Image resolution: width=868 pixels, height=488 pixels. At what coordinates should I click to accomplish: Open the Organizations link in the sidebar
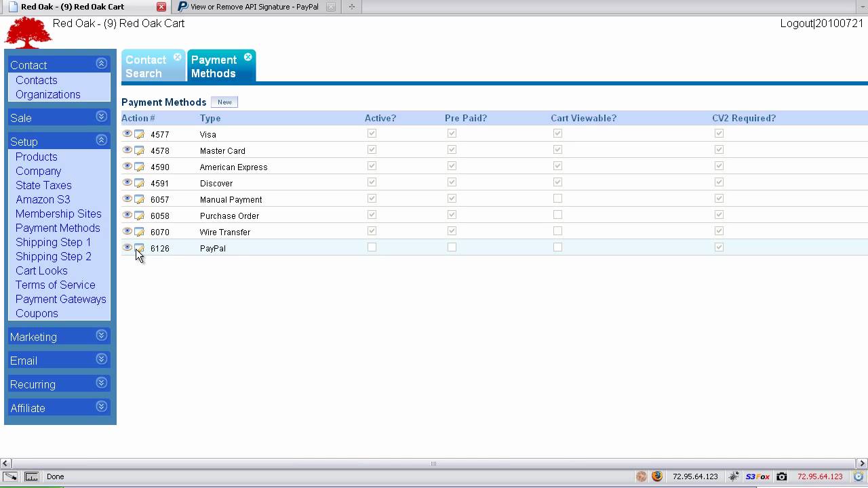[48, 94]
